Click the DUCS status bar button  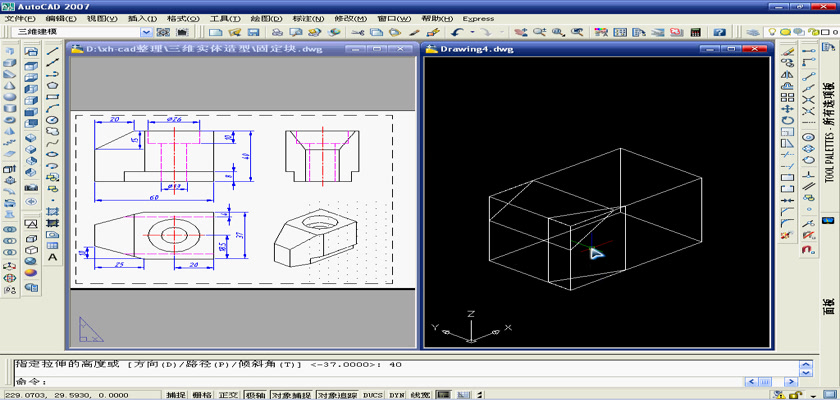tap(372, 395)
